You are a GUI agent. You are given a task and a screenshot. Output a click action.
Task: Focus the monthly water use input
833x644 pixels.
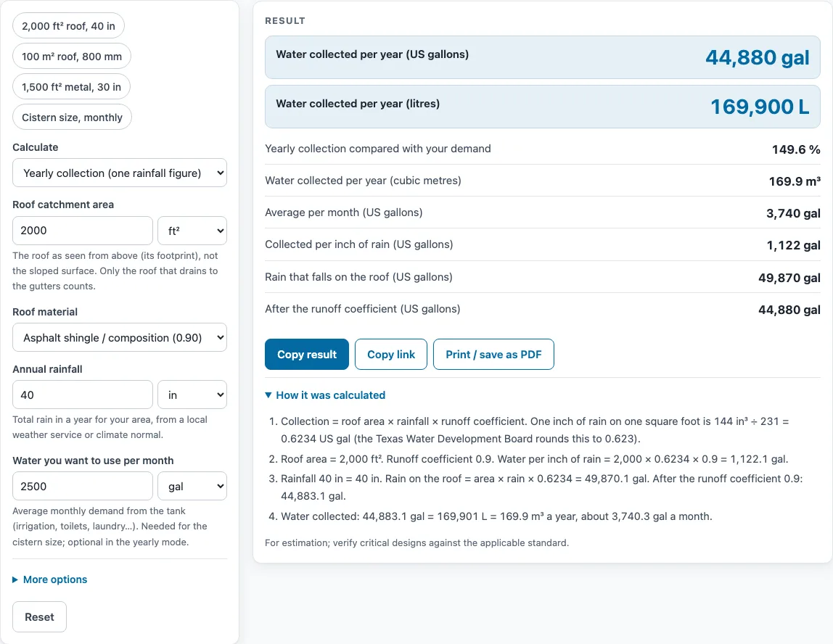click(82, 487)
